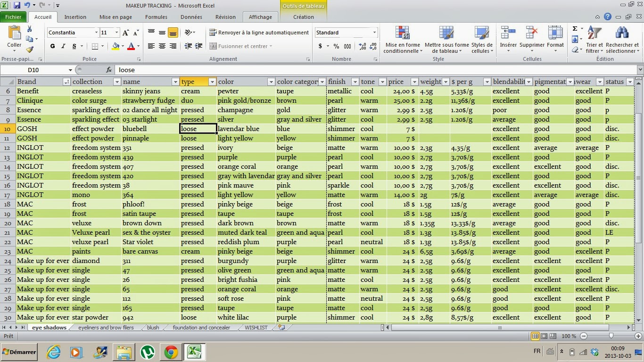Switch to the Formules ribbon tab
This screenshot has height=362, width=644.
tap(156, 17)
